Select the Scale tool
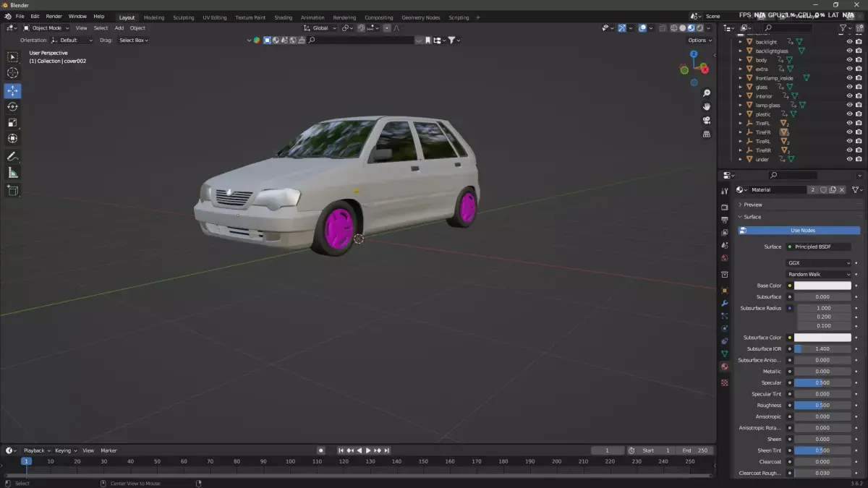868x488 pixels. click(x=13, y=123)
